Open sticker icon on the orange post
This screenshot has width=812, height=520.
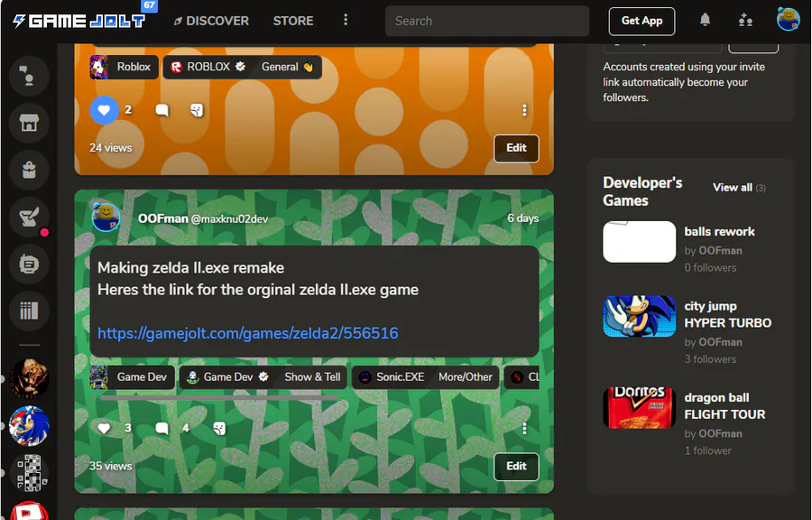[197, 110]
